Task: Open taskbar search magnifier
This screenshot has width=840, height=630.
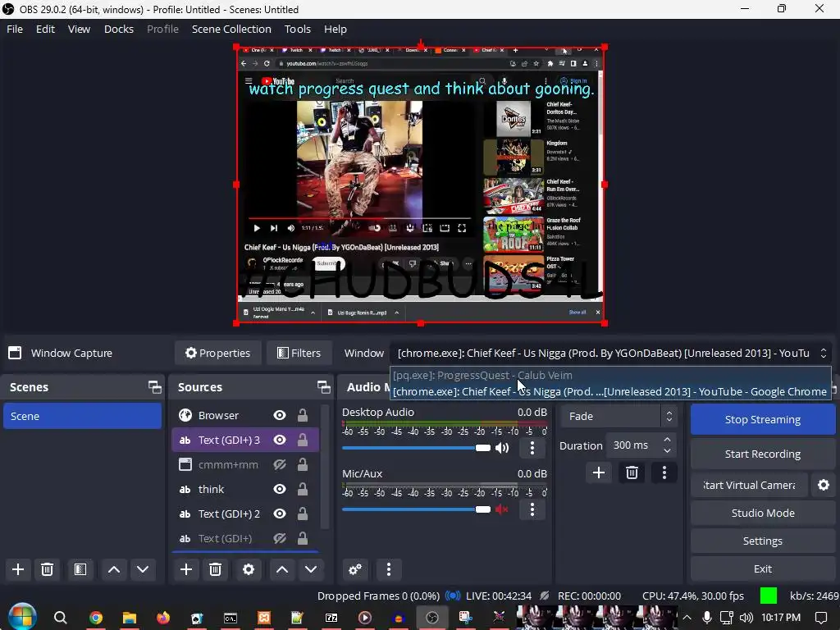Action: [61, 618]
